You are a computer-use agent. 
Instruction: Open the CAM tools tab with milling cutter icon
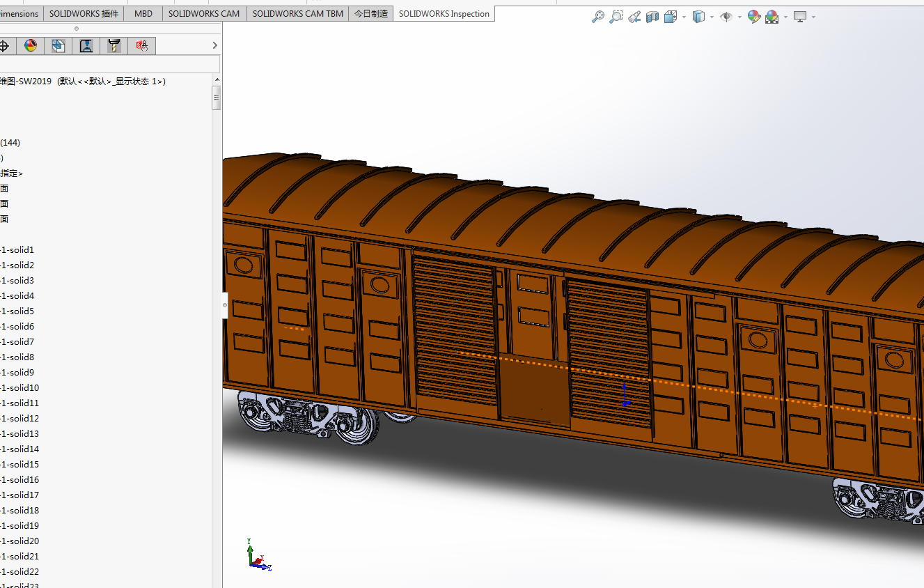(114, 46)
